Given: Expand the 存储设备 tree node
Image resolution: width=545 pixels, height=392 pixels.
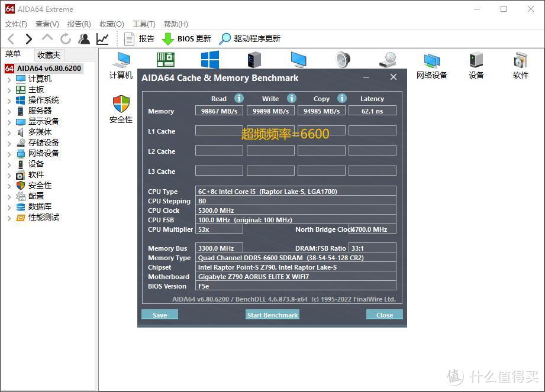Looking at the screenshot, I should point(9,144).
